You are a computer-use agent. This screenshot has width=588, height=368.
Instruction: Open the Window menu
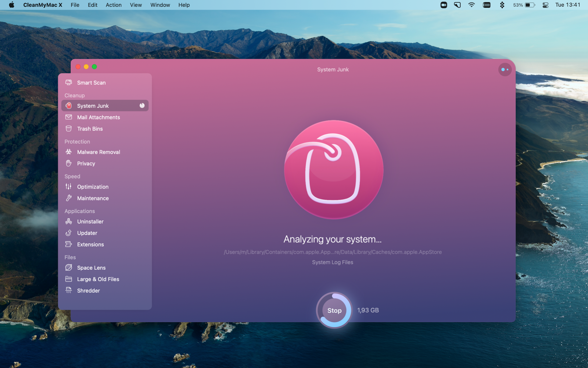tap(160, 5)
